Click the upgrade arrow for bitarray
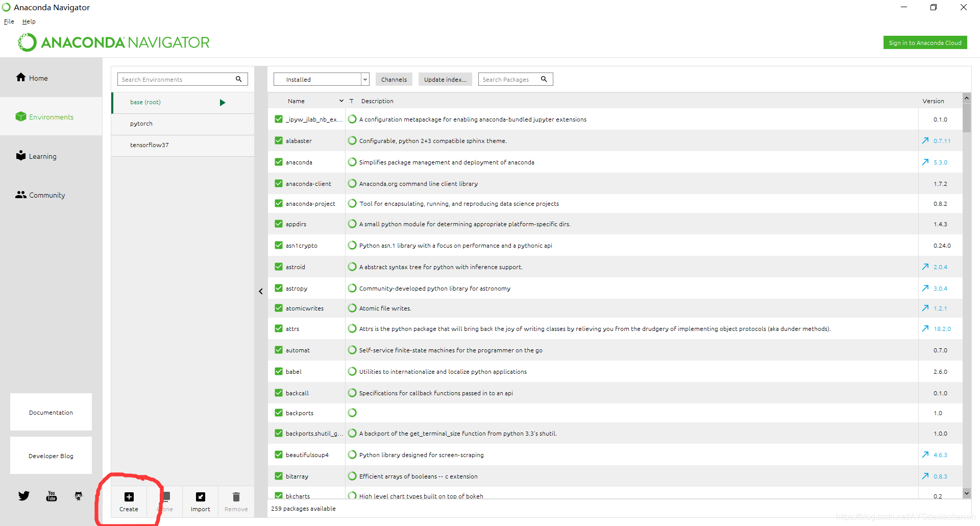This screenshot has height=526, width=980. (x=925, y=476)
